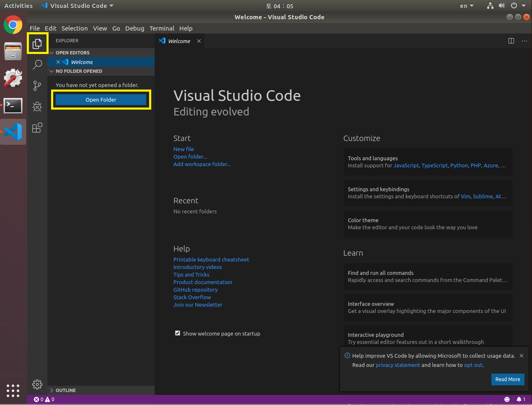This screenshot has height=405, width=532.
Task: Show Applications grid in the dock
Action: (x=13, y=391)
